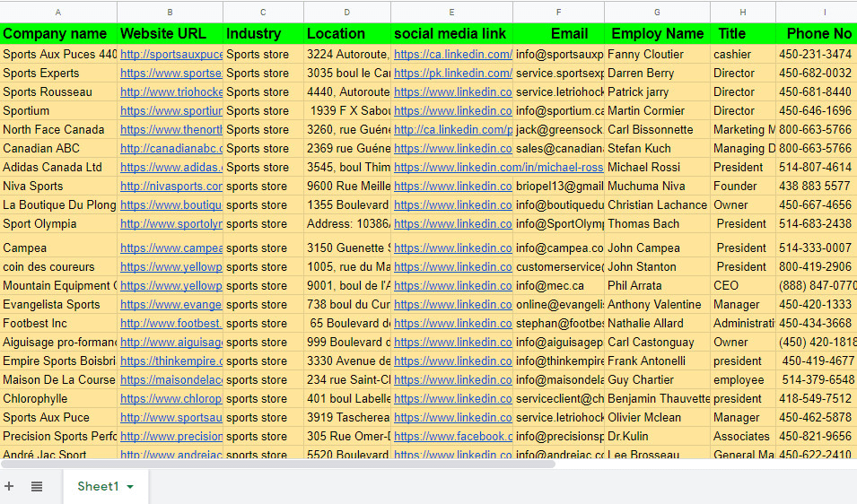Open the thinkempire website link
The width and height of the screenshot is (857, 504).
[171, 361]
